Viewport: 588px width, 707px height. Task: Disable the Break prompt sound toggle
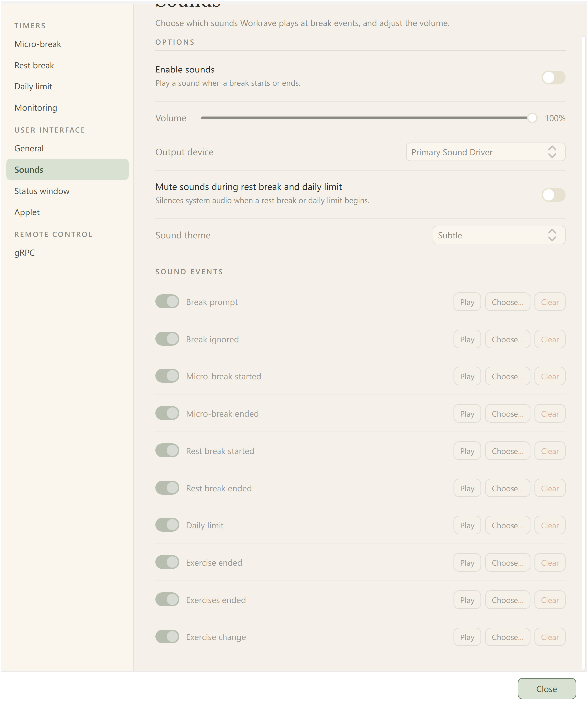click(167, 302)
